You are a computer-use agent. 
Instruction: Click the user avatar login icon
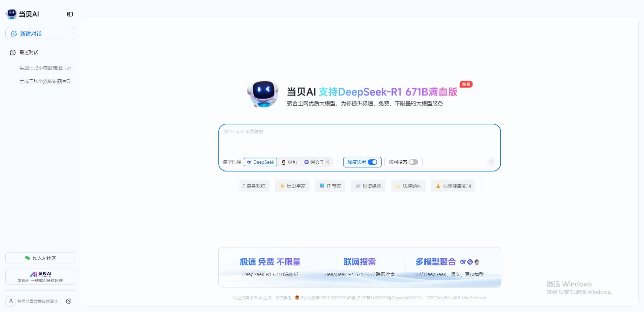(11, 301)
